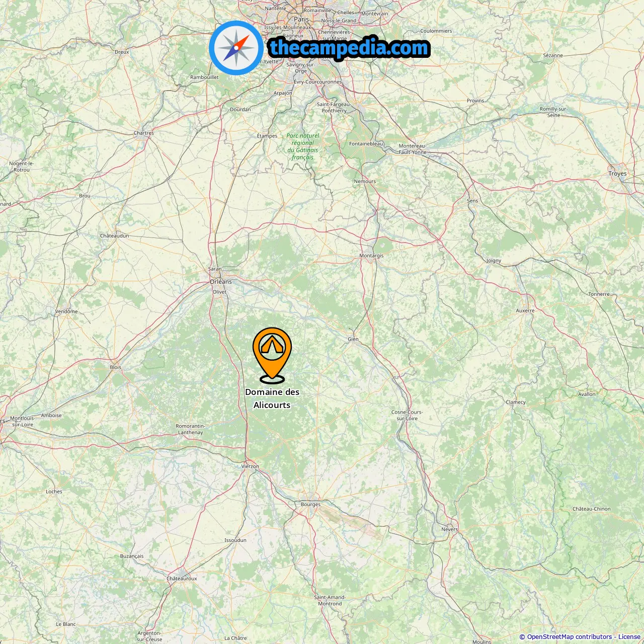Click the Fontainebleau town label
The width and height of the screenshot is (644, 644).
coord(366,144)
